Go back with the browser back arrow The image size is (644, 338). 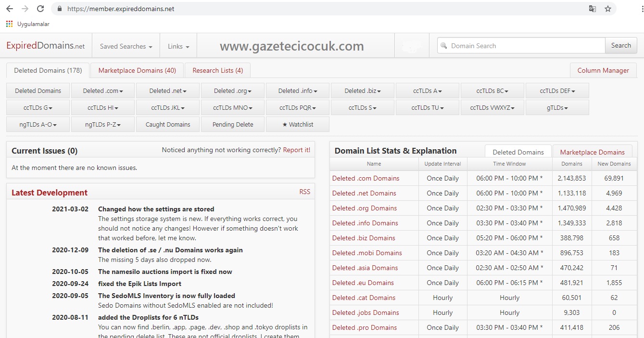click(x=10, y=9)
